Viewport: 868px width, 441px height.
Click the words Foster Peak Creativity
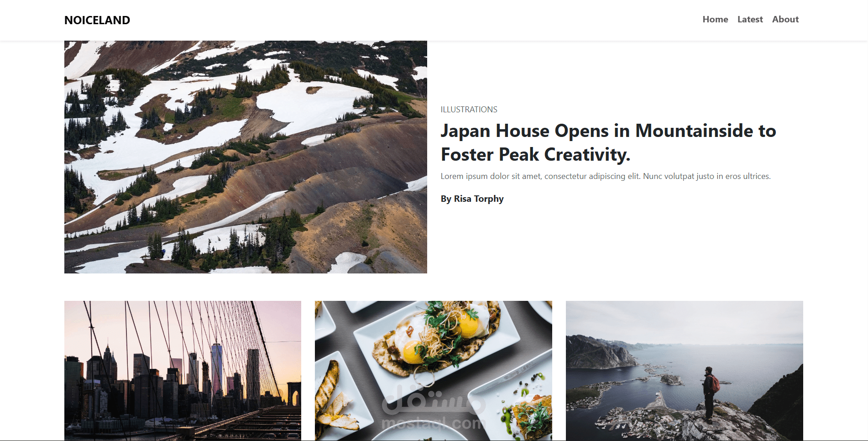[x=535, y=155]
